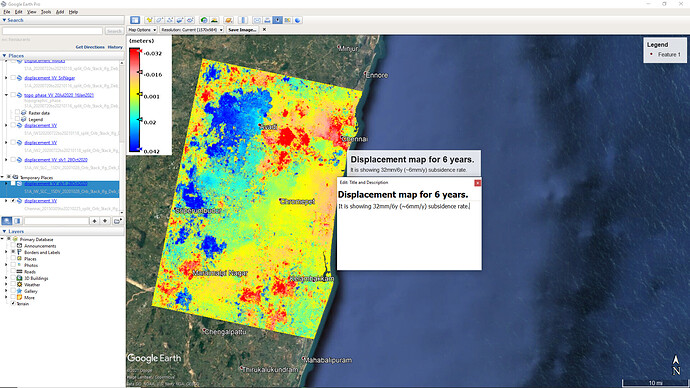Screen dimensions: 690x388
Task: Click the search input field
Action: [x=52, y=31]
